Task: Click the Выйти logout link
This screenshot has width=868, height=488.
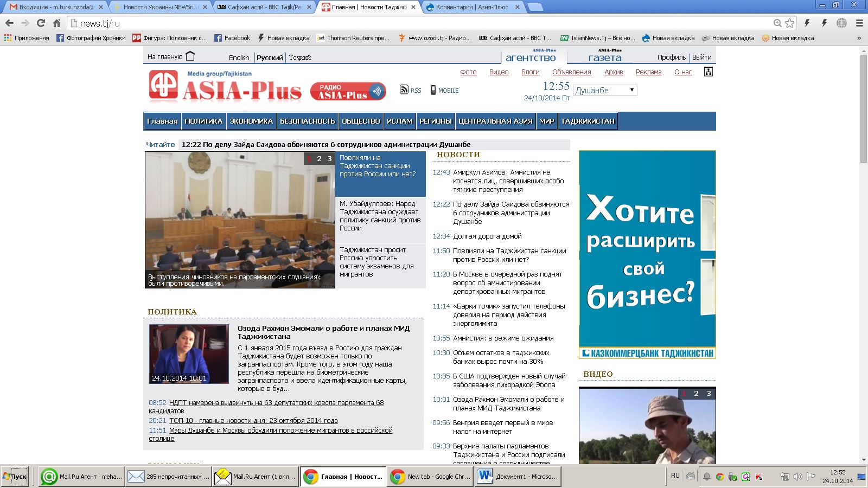Action: click(701, 57)
